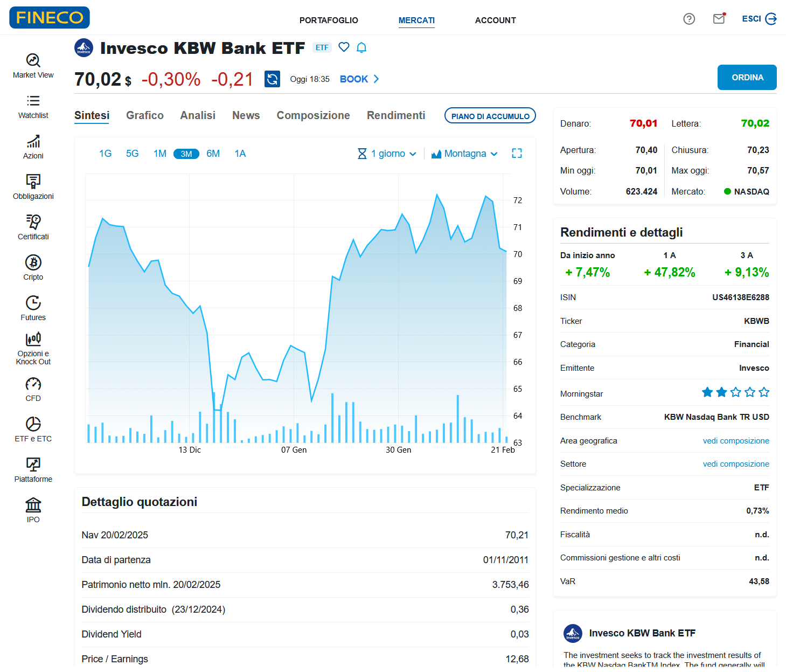The height and width of the screenshot is (672, 786).
Task: Click the ETF badge next to title
Action: (x=322, y=47)
